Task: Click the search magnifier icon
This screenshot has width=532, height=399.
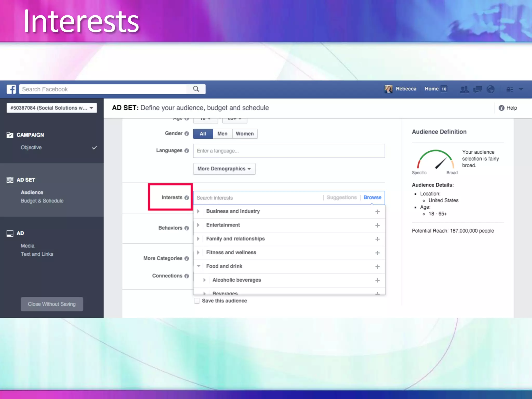Action: click(x=196, y=89)
